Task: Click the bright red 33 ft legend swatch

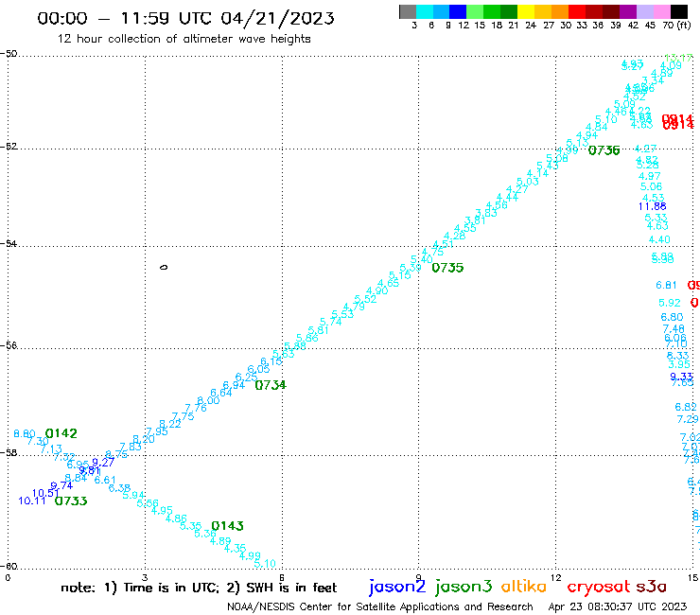Action: coord(577,11)
